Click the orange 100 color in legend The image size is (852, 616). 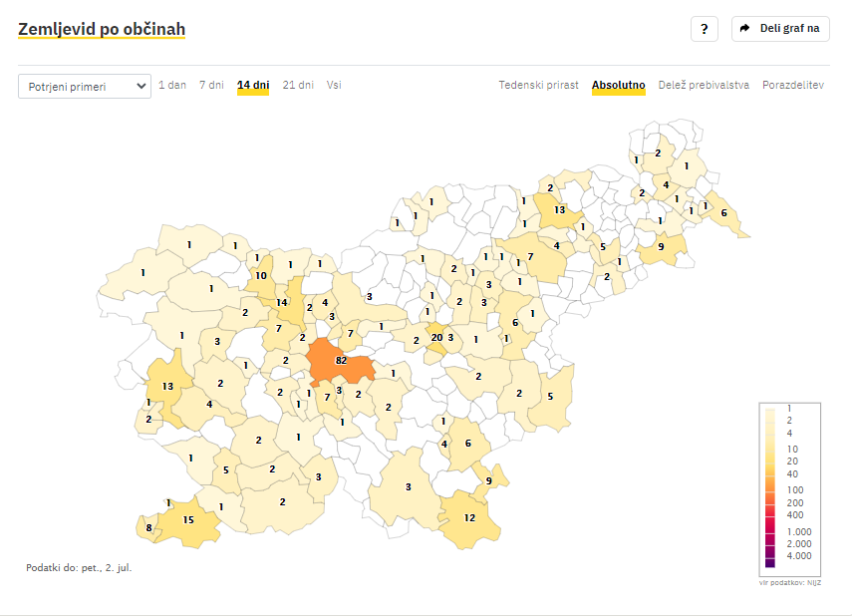click(x=770, y=487)
